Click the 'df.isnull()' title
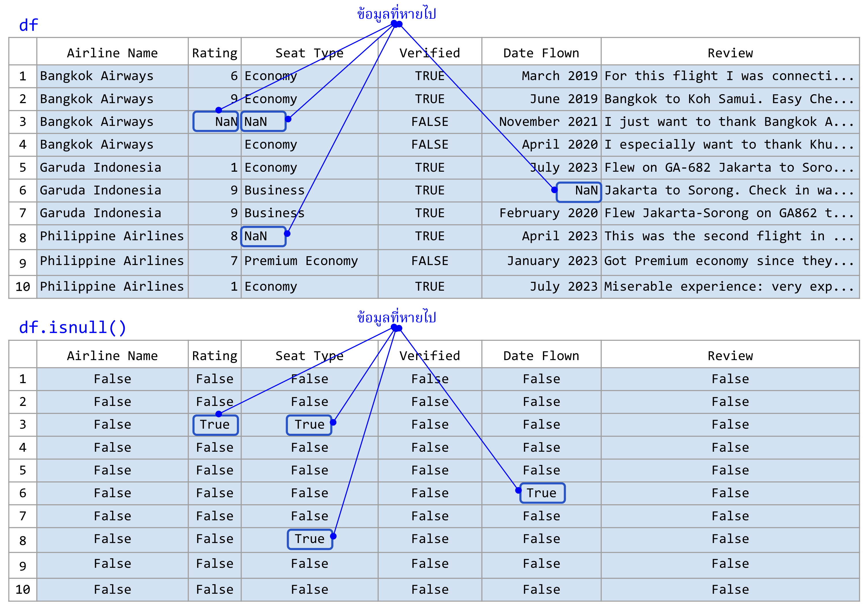 (x=73, y=327)
